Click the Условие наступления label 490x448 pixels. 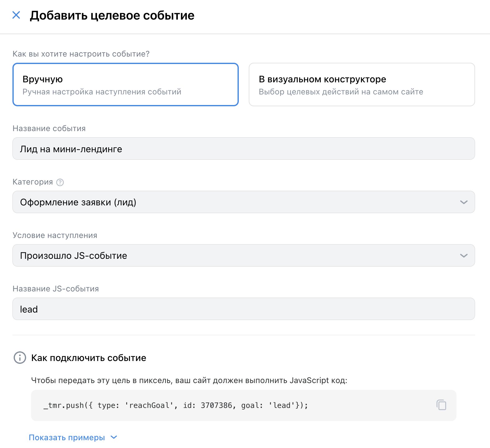click(x=55, y=235)
